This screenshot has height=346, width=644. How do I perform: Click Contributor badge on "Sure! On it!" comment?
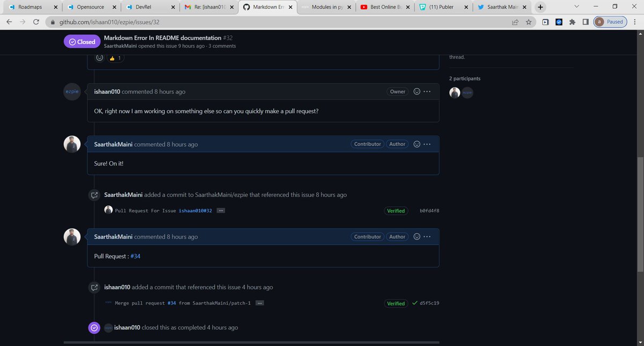tap(368, 144)
